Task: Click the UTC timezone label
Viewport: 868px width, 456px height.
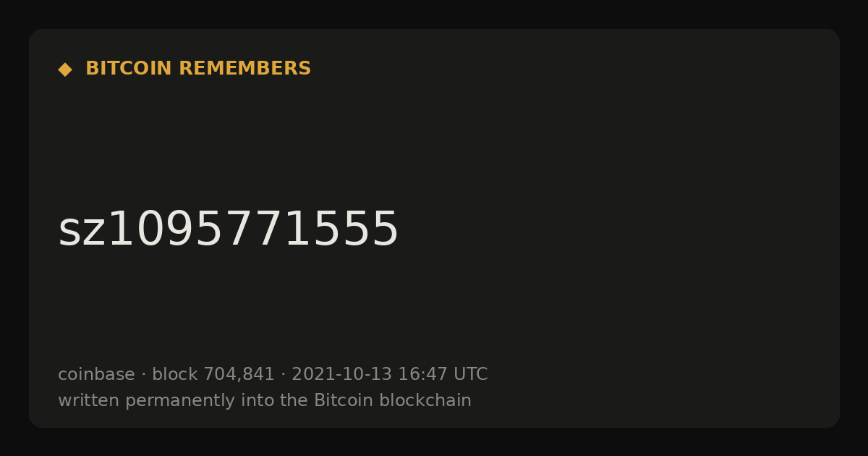Action: tap(470, 374)
